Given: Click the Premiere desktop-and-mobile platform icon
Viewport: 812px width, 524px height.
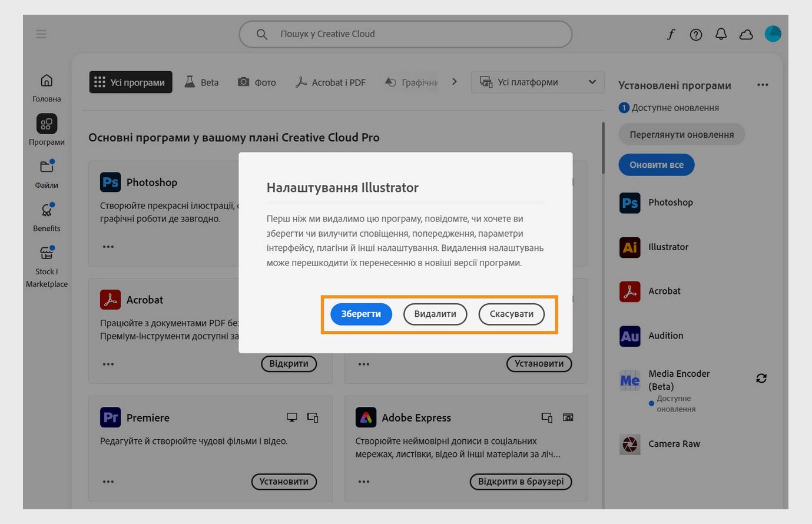Looking at the screenshot, I should tap(313, 417).
